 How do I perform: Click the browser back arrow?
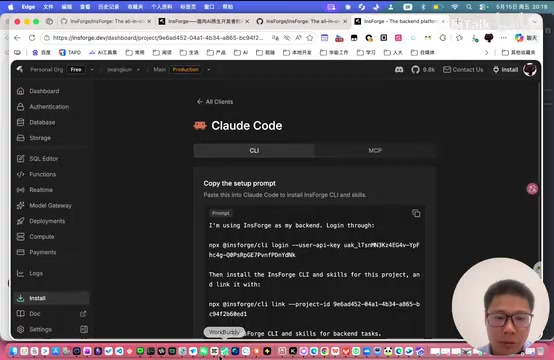click(17, 37)
